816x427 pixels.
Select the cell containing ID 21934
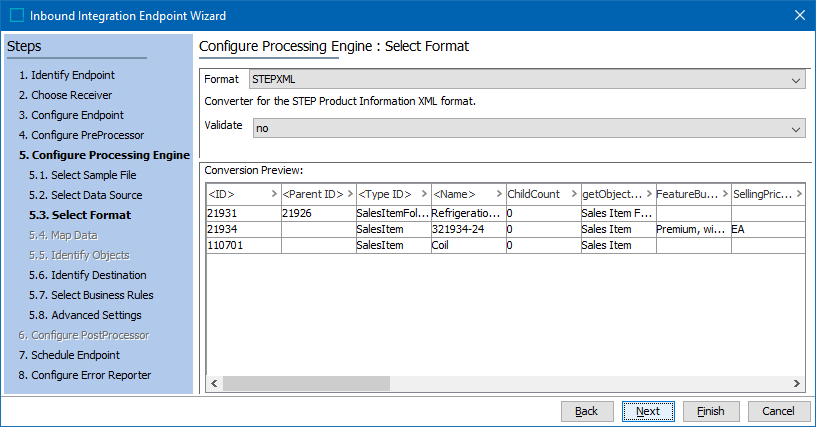pos(242,229)
